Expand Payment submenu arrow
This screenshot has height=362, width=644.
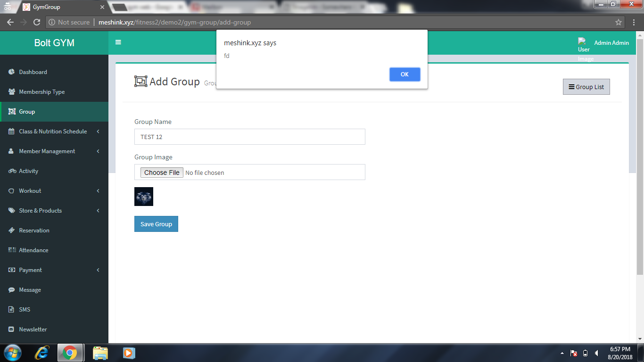click(98, 270)
